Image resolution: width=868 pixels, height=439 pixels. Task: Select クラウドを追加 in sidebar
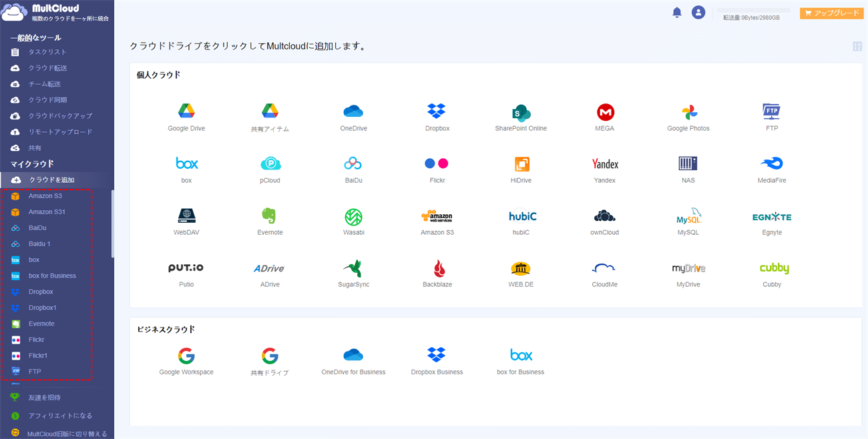tap(51, 179)
